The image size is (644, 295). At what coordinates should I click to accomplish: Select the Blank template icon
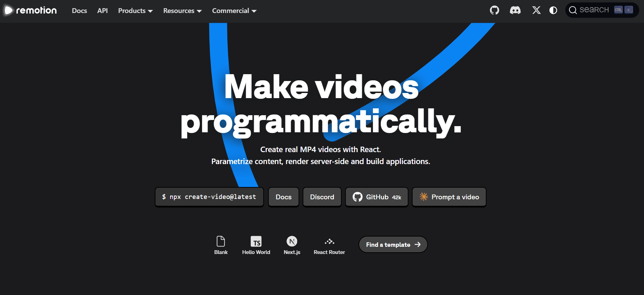point(221,241)
